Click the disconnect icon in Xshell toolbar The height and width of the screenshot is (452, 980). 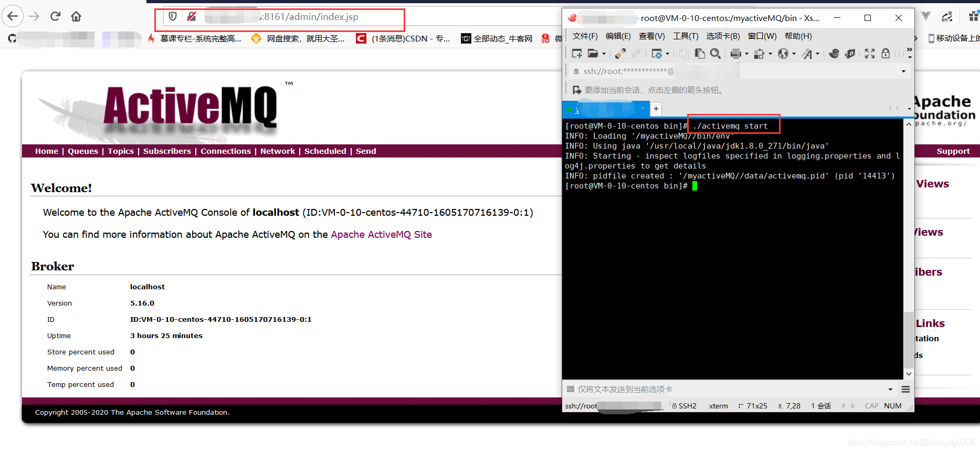point(636,54)
